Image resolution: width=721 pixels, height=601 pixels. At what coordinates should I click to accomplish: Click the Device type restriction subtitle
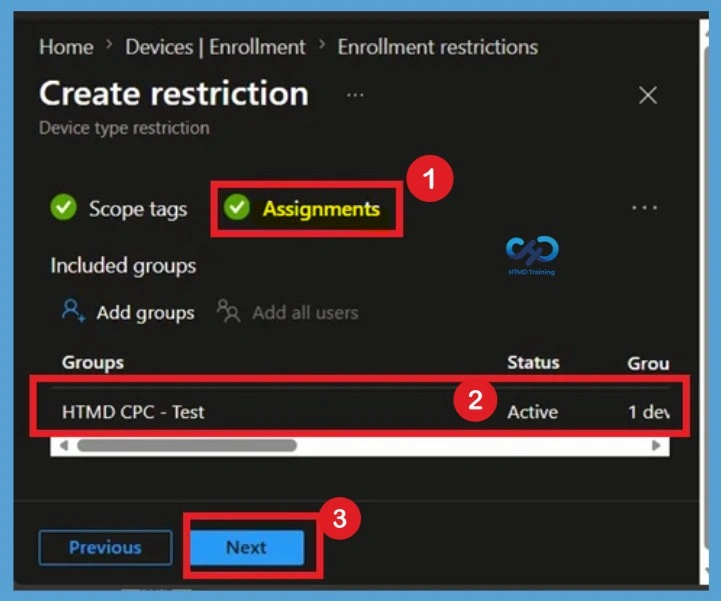124,128
